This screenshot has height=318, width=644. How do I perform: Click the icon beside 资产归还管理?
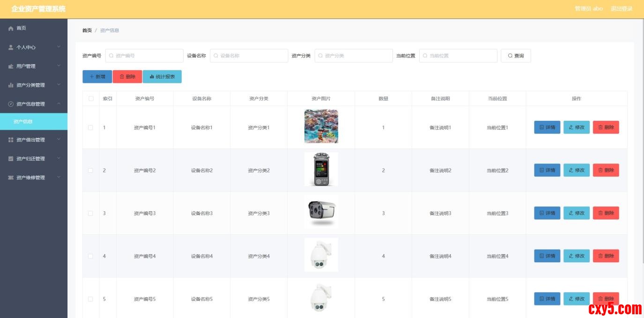pos(11,159)
